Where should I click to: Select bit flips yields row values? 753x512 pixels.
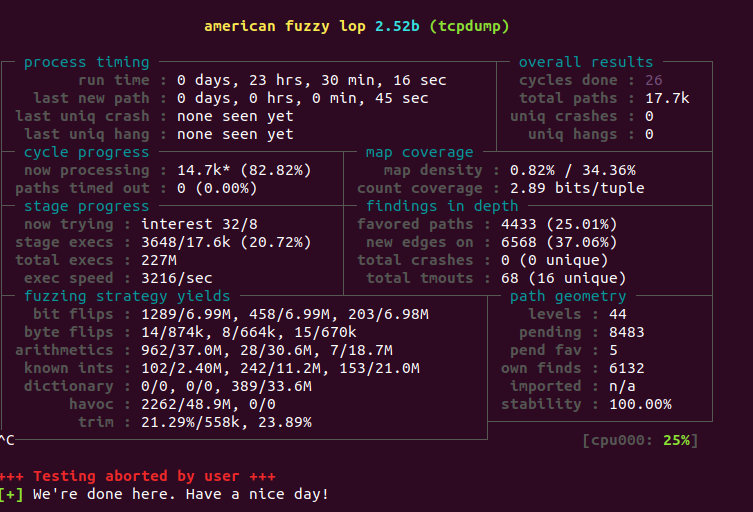(x=285, y=314)
